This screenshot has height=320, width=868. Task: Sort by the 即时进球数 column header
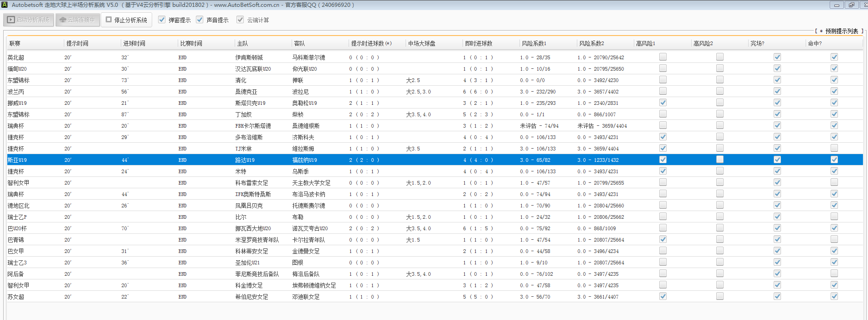click(478, 43)
